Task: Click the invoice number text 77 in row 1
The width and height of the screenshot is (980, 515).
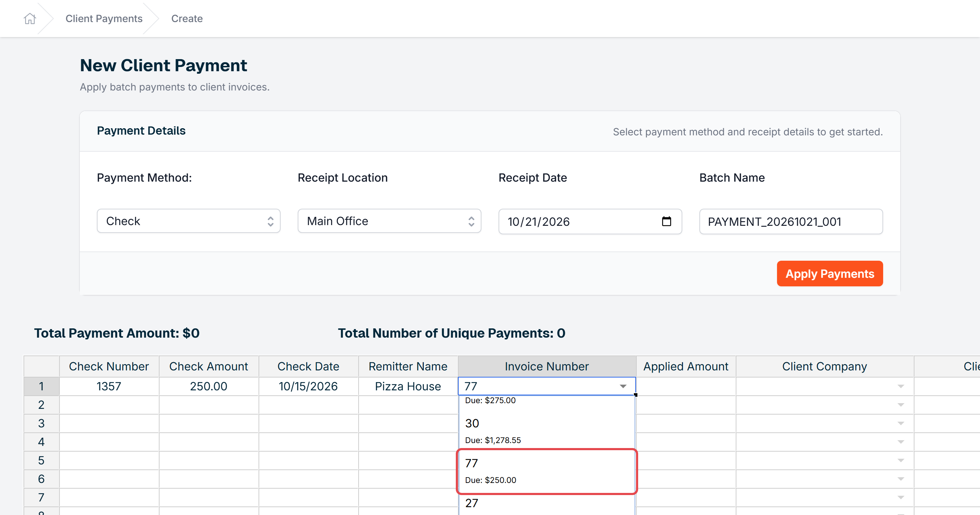Action: click(x=471, y=386)
